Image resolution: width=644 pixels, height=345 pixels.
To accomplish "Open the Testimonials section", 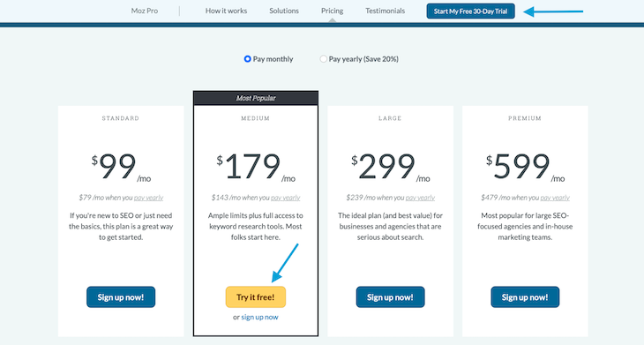I will 386,11.
